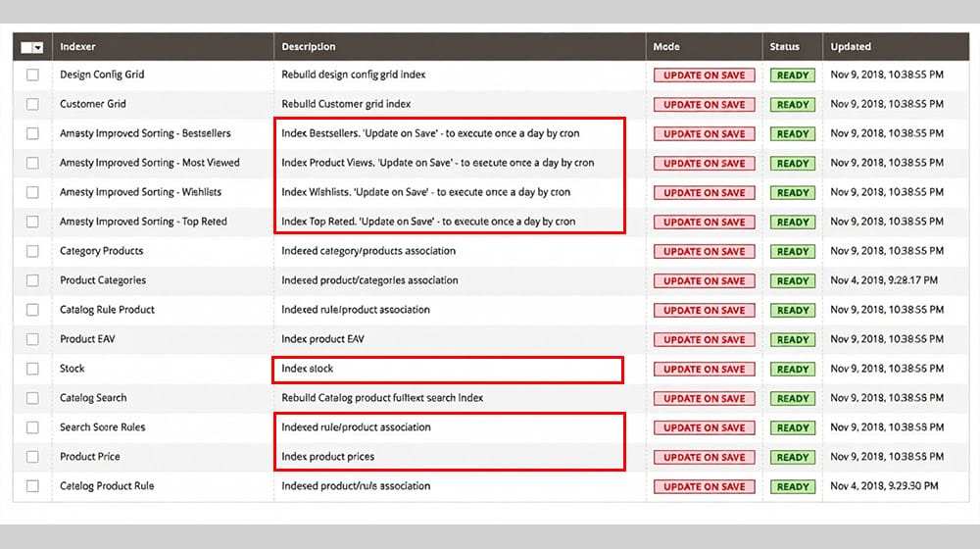Viewport: 980px width, 549px height.
Task: Click Ready status for Catalog Product Rule
Action: (x=793, y=486)
